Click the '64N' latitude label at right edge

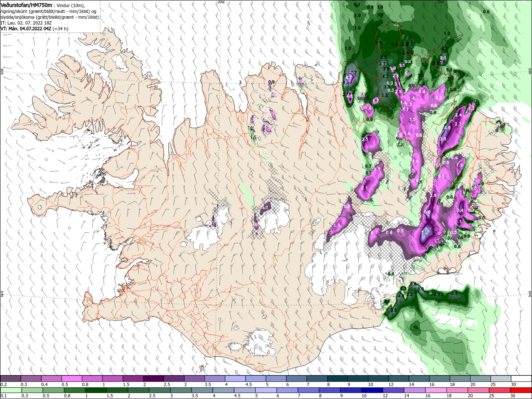[x=530, y=294]
